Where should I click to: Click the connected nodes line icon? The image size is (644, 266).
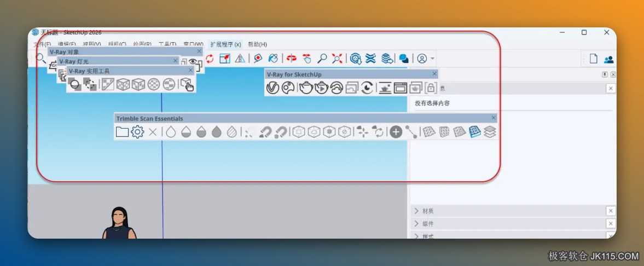click(411, 132)
